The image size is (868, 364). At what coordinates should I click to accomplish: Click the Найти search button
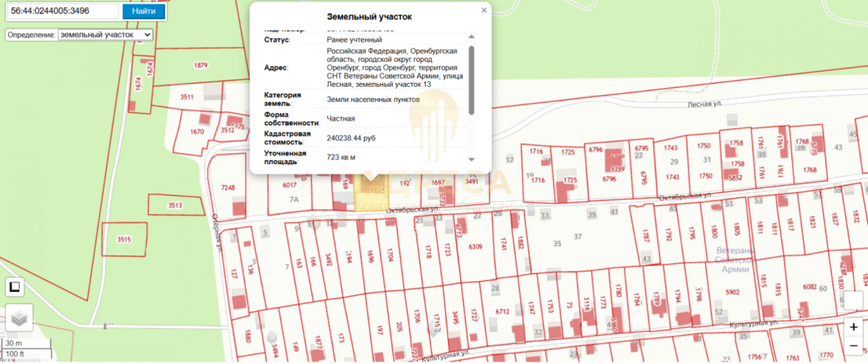tap(144, 11)
